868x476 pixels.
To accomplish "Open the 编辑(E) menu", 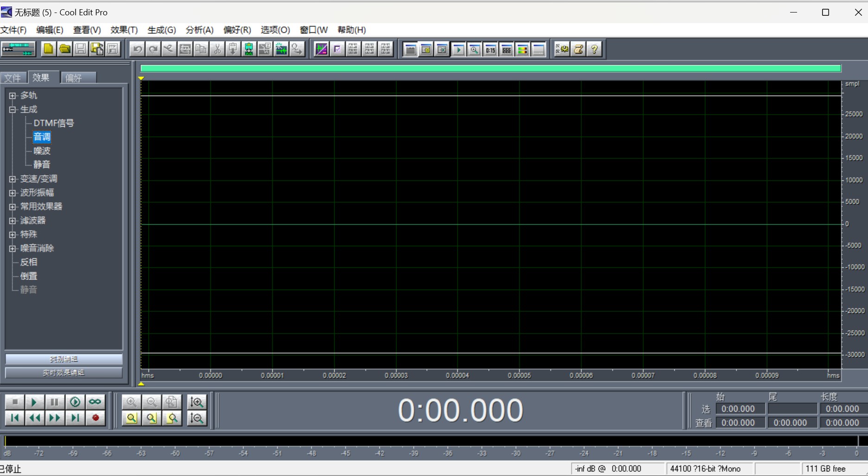I will pos(50,30).
